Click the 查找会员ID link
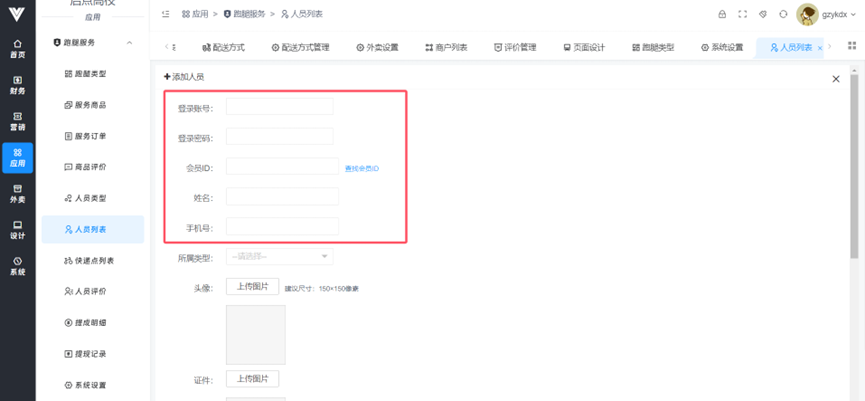This screenshot has width=865, height=401. (x=362, y=168)
